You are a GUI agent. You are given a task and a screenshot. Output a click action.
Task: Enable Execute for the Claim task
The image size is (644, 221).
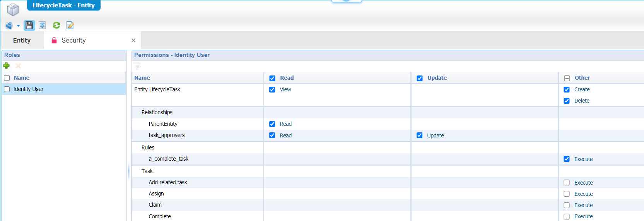point(567,205)
